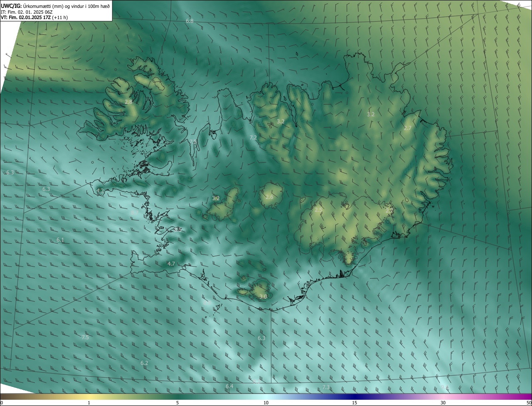Screen dimensions: 532x406
Task: Click the 6.2 value in the southwest sea
Action: click(x=144, y=363)
